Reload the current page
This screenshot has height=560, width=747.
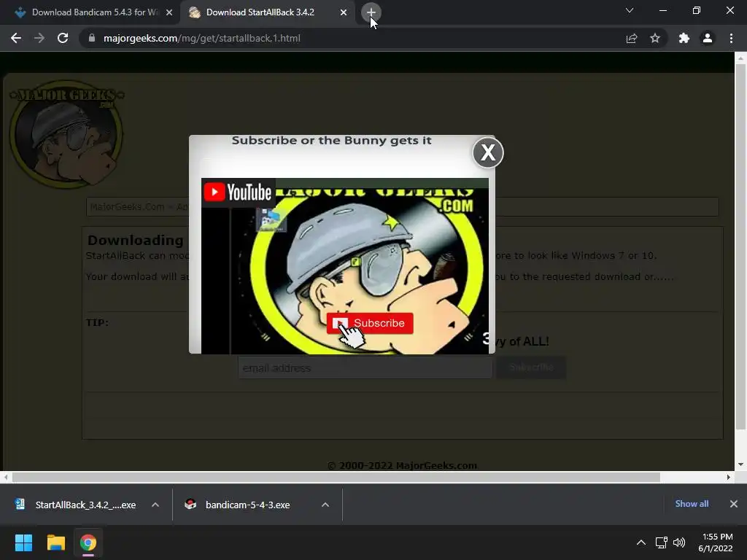(63, 38)
